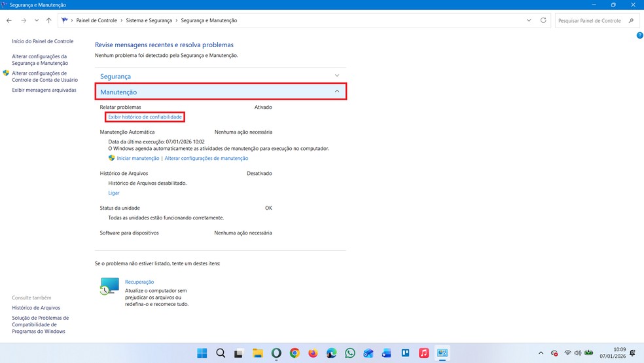Collapse the Manutenção section chevron
The image size is (644, 363).
(337, 91)
